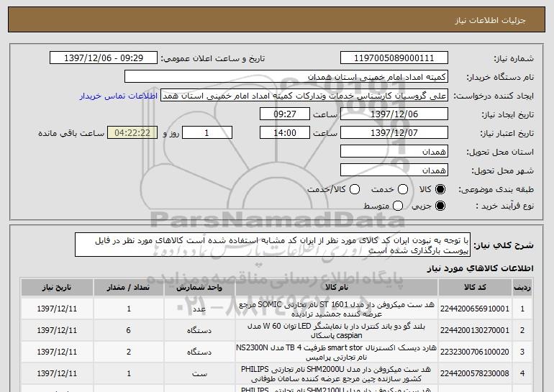Click section heading اطلاعات کالاهای مورد نیاز
554x392 pixels.
(x=480, y=268)
